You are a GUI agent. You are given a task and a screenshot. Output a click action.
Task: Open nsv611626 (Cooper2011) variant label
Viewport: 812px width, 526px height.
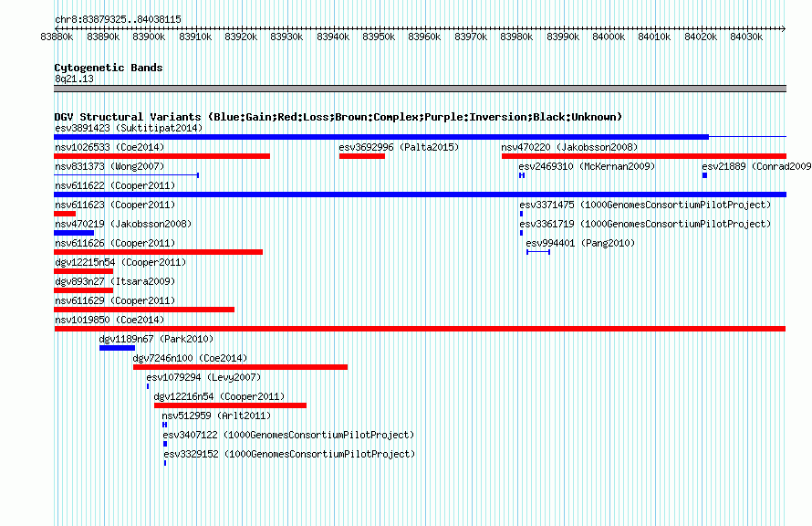coord(115,243)
